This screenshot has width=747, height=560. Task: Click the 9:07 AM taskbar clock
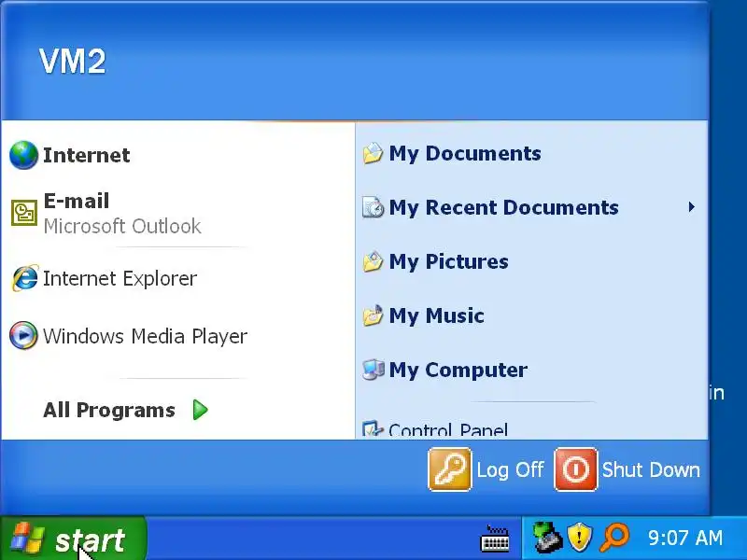tap(685, 539)
